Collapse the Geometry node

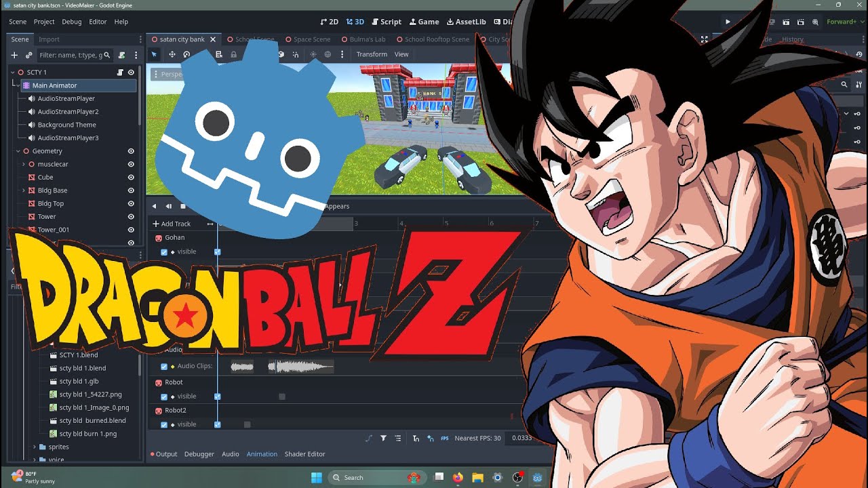tap(18, 151)
